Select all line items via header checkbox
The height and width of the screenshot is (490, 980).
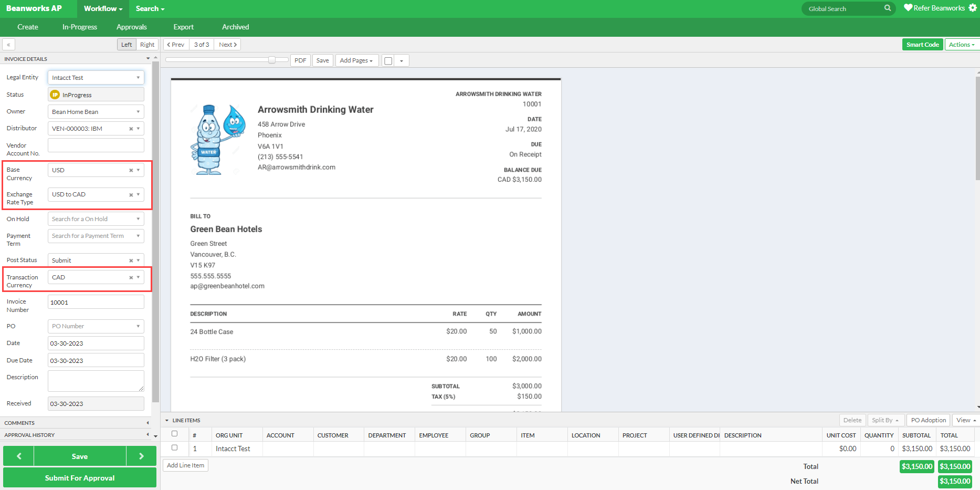(175, 434)
